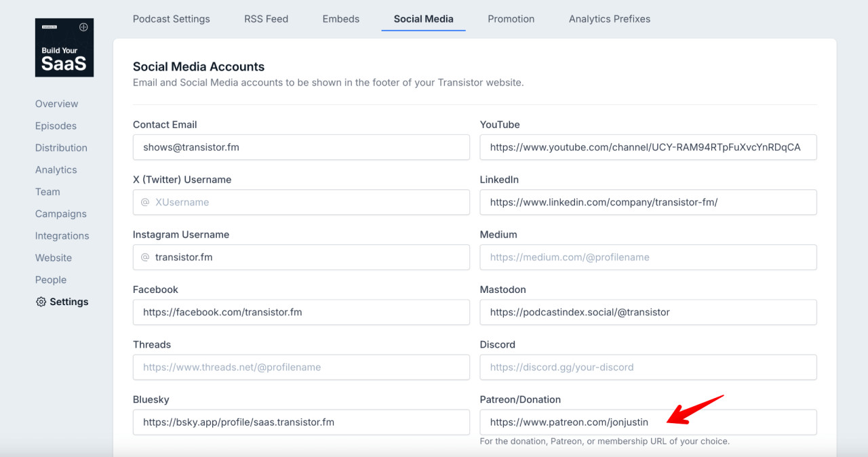Open Distribution from the sidebar
Image resolution: width=868 pixels, height=457 pixels.
coord(61,148)
